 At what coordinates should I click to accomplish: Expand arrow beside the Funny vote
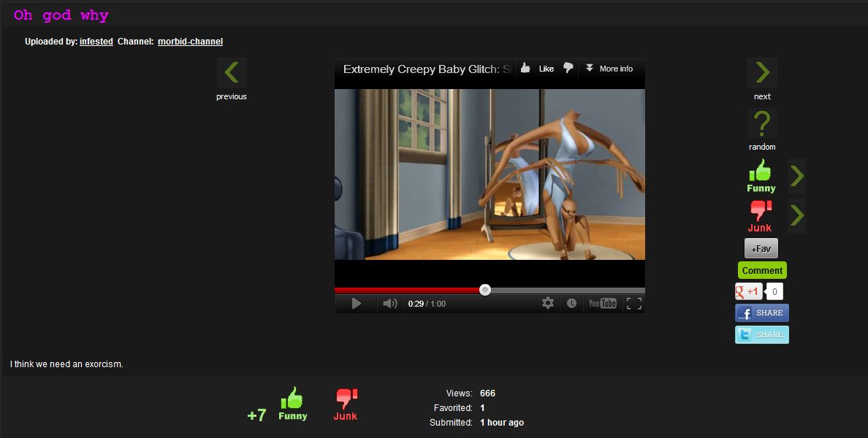[x=797, y=176]
